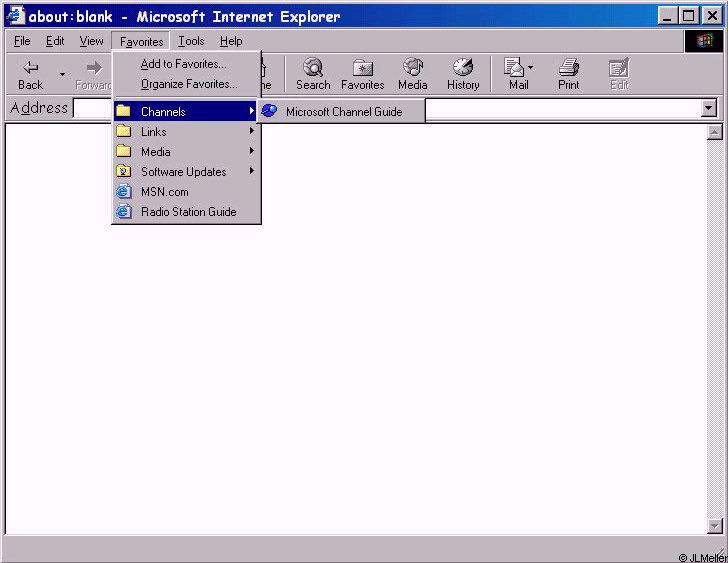
Task: Open the File menu
Action: [x=22, y=41]
